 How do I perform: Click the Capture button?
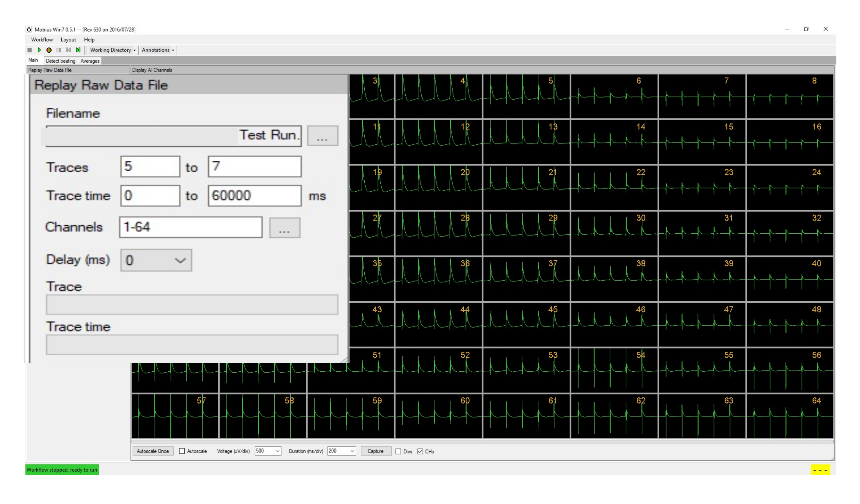pyautogui.click(x=376, y=451)
